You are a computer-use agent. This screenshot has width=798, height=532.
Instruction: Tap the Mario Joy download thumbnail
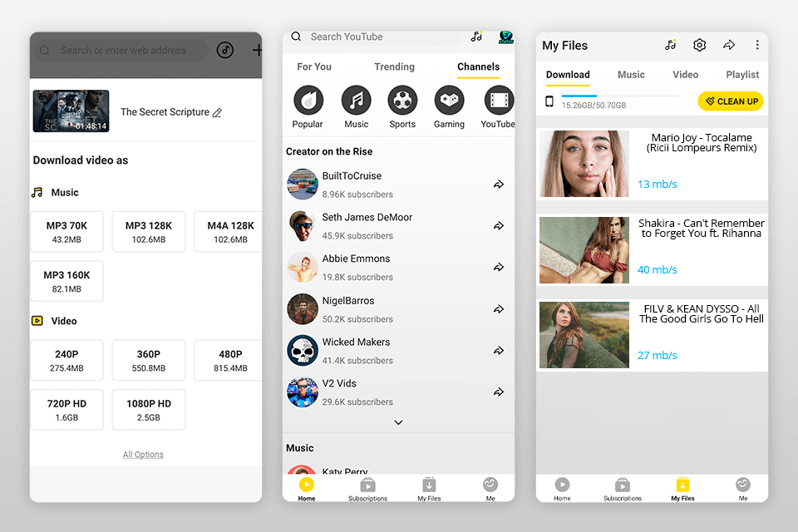tap(584, 164)
